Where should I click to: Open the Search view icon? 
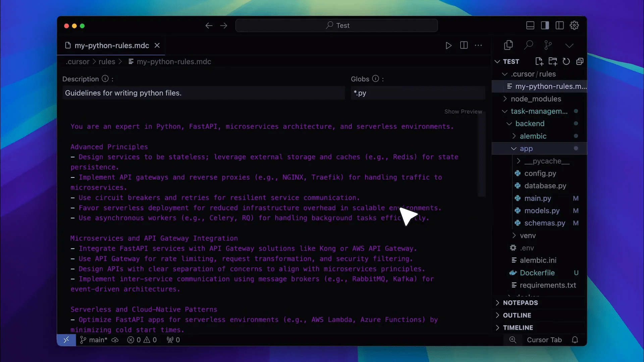529,45
